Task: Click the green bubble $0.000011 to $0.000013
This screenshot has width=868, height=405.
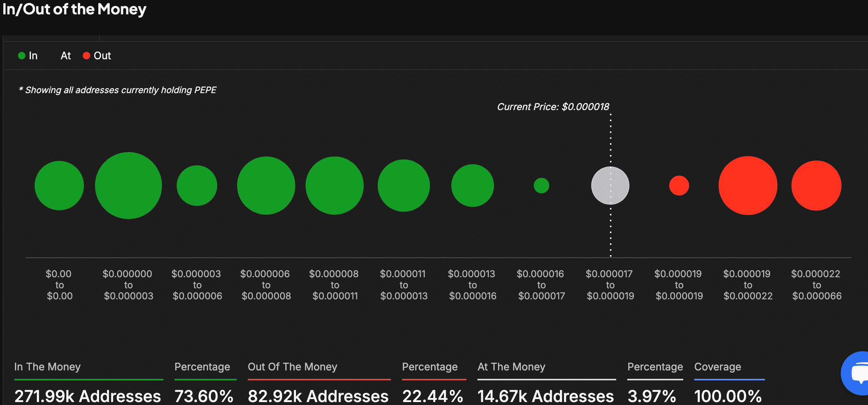Action: tap(403, 186)
